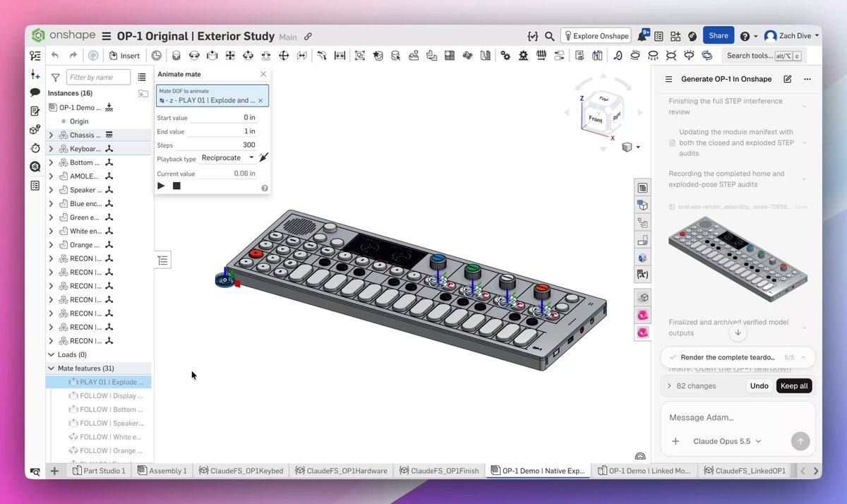Click the rendered OP-1 image thumbnail in chat

(x=738, y=260)
